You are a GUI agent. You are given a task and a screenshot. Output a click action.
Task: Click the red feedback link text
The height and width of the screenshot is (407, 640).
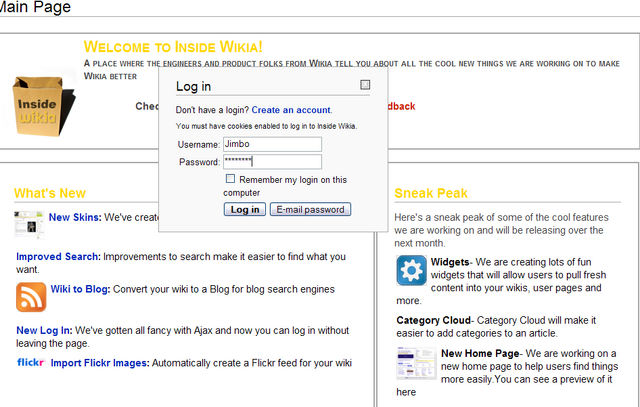[x=402, y=106]
